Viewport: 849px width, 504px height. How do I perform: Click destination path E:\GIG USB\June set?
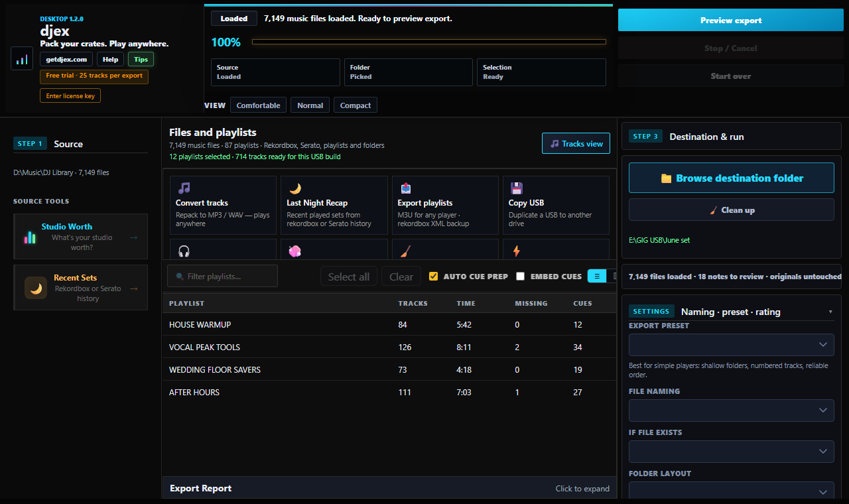click(x=659, y=240)
